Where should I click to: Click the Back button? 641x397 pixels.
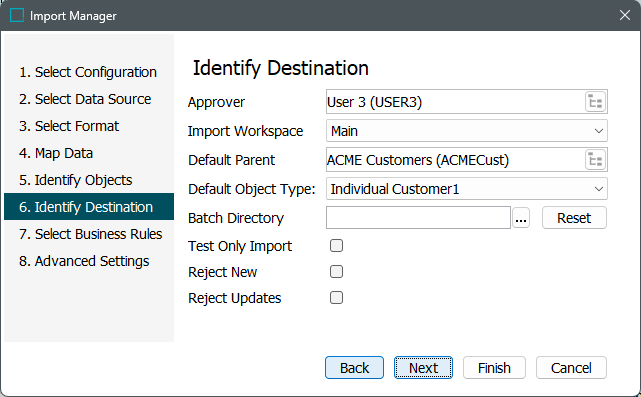(x=354, y=368)
